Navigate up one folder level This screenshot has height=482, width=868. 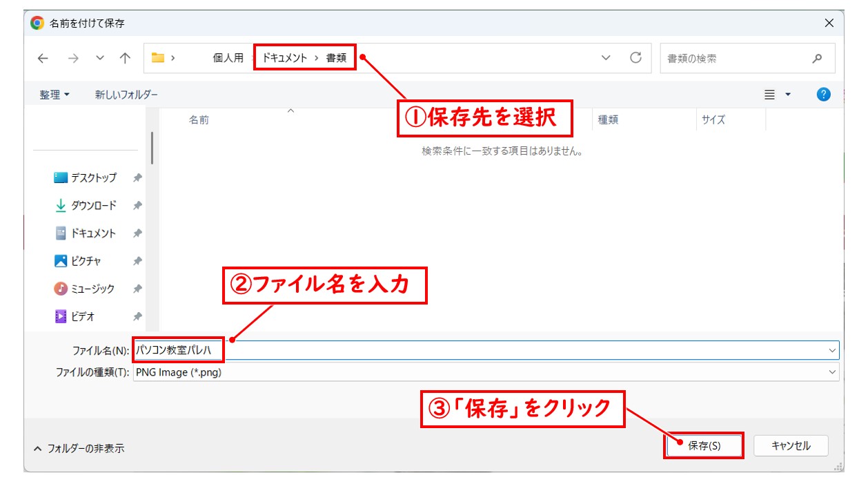(x=124, y=58)
